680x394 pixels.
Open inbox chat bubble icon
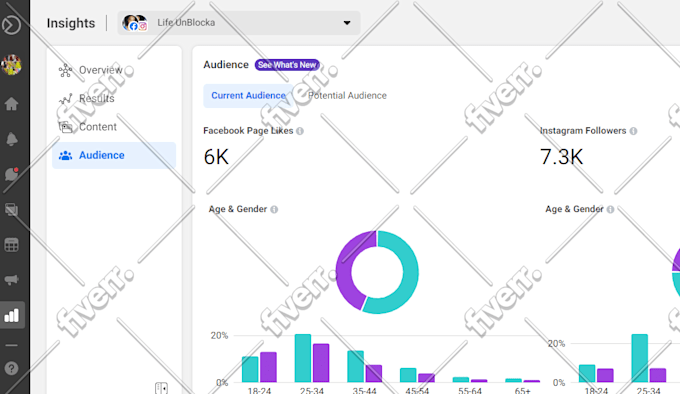[11, 174]
